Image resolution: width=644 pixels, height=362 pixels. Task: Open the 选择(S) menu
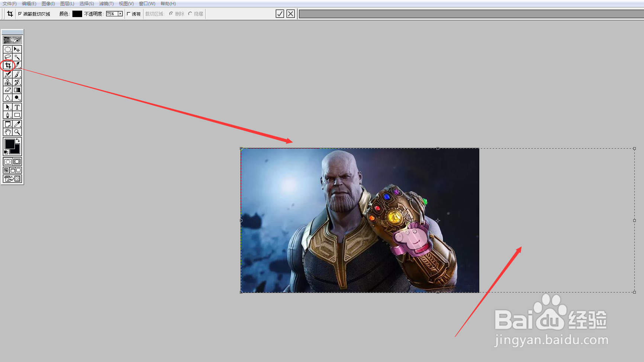(87, 4)
